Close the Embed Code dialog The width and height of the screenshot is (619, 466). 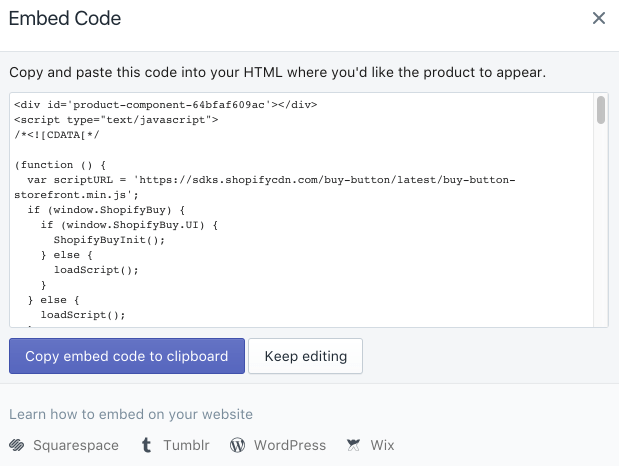coord(598,18)
